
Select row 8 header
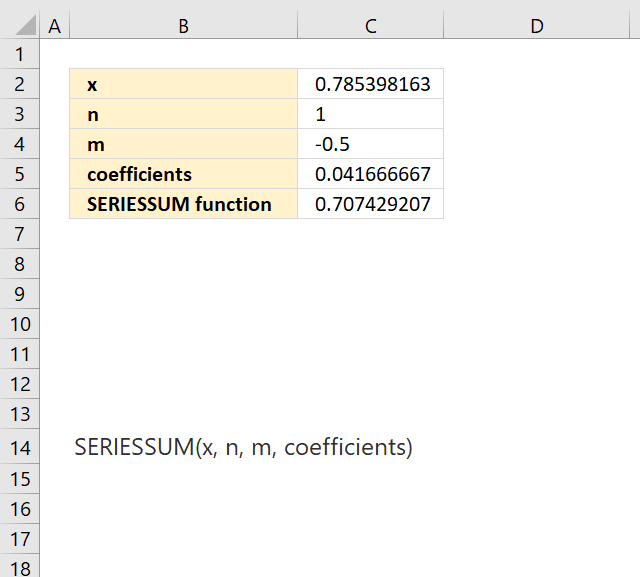20,264
